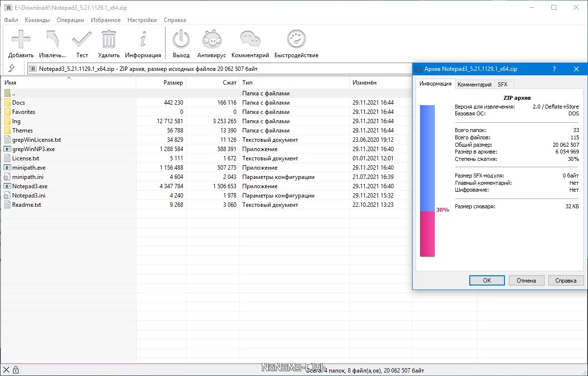588x376 pixels.
Task: Click the disk icon in status bar
Action: (6, 370)
